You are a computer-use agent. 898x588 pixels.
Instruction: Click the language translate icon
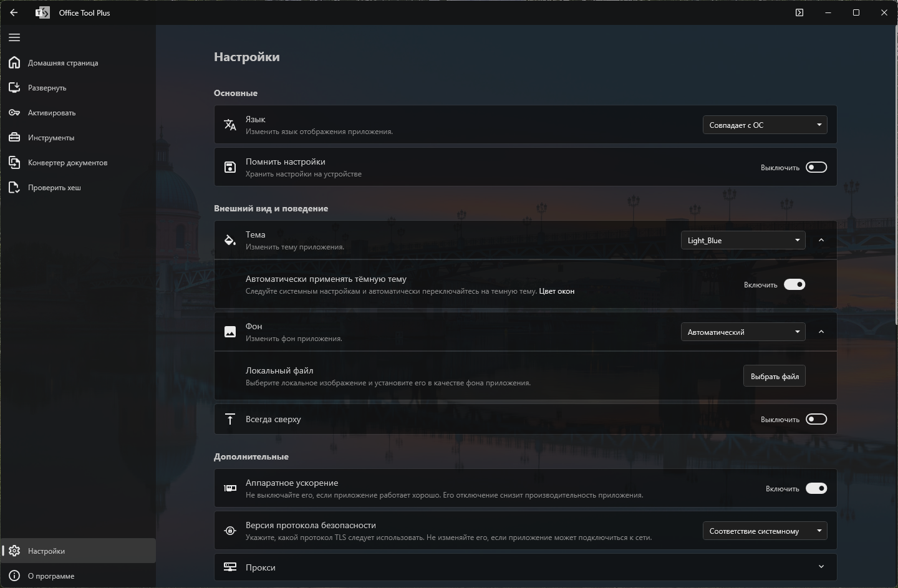pyautogui.click(x=230, y=125)
